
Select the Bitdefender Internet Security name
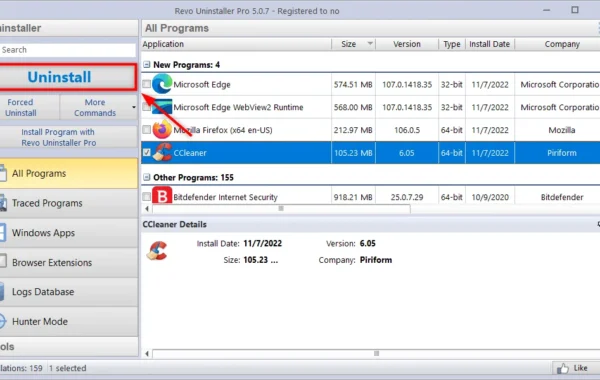click(x=225, y=197)
